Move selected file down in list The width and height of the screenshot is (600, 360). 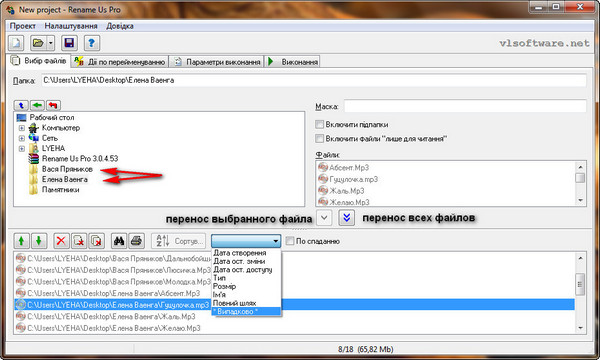(39, 241)
